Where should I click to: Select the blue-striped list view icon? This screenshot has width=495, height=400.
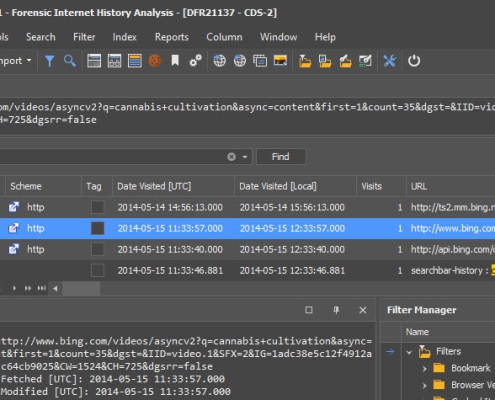point(135,61)
